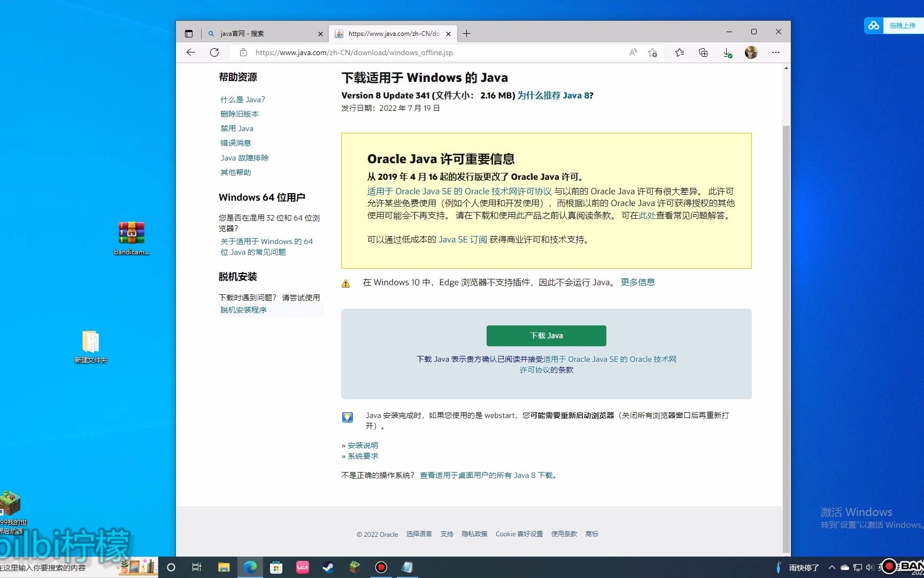Open the tab actions menu icon
This screenshot has height=578, width=924.
(x=189, y=34)
